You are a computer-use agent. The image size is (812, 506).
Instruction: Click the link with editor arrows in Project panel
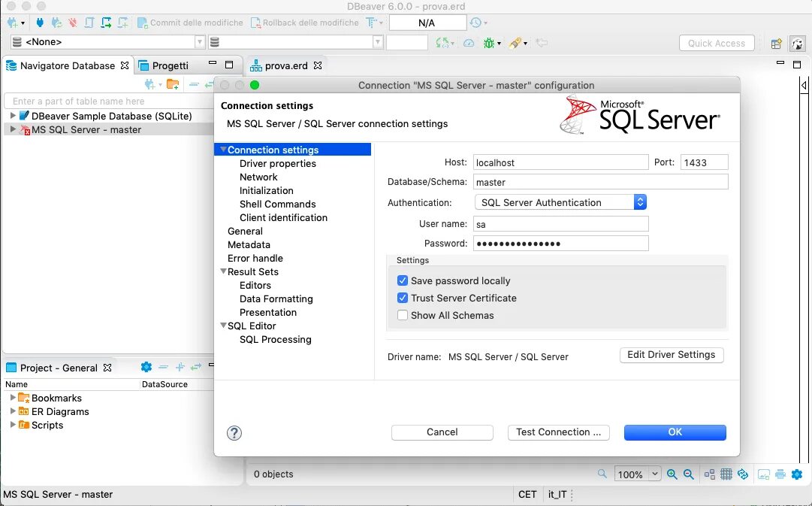pos(196,367)
